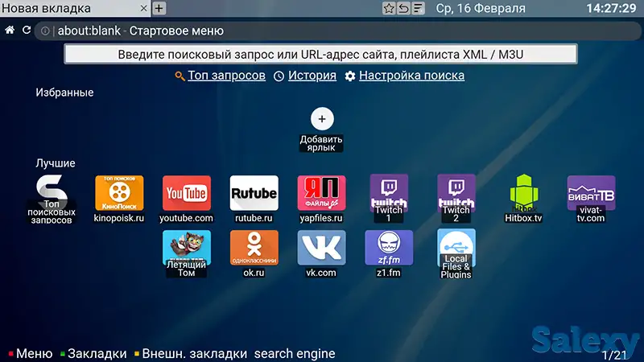Click the date Ср, 16 Февраля
Viewport: 644px width, 362px height.
(x=481, y=8)
